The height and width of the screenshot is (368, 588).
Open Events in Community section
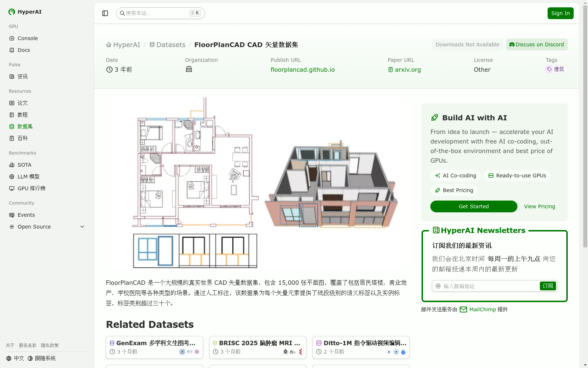point(47,215)
